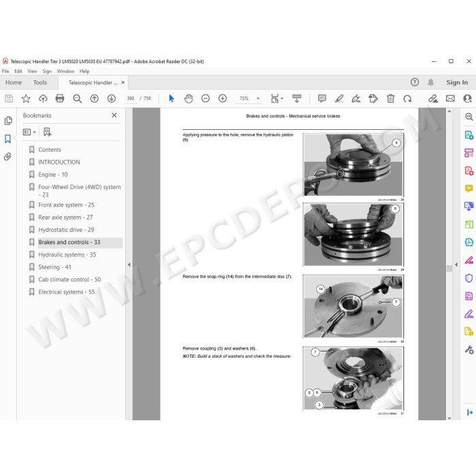Jump to Hydraulic systems - 35 bookmark

coord(67,254)
